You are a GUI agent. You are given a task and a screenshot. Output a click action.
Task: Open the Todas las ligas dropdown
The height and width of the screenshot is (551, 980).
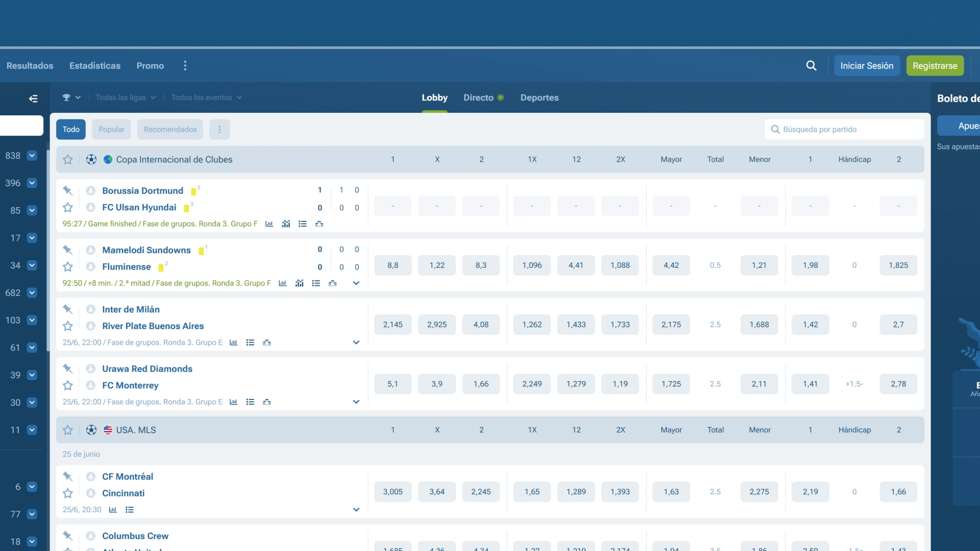click(x=126, y=97)
